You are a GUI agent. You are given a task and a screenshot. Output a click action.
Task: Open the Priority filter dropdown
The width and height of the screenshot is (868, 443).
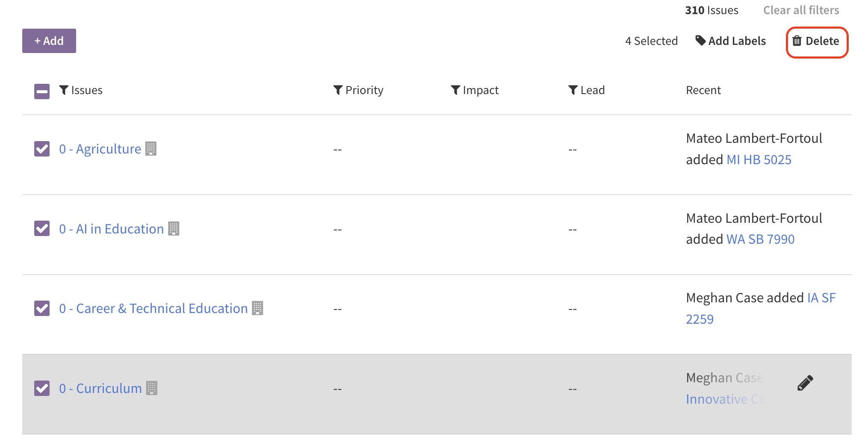point(358,90)
